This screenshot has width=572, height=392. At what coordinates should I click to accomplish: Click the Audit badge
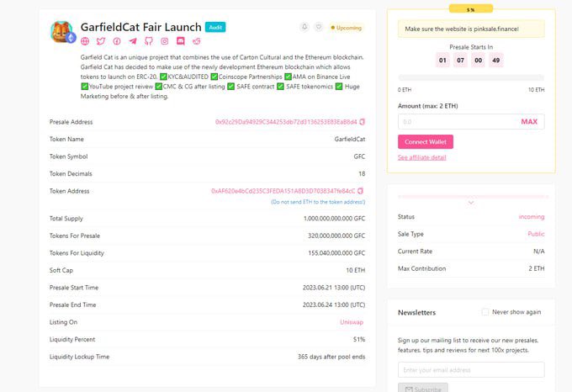[215, 28]
